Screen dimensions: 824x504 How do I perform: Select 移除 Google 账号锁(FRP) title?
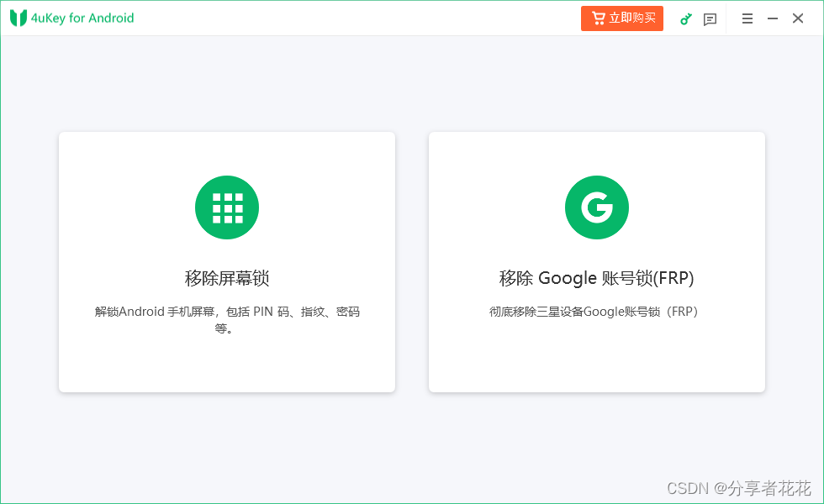pos(596,278)
